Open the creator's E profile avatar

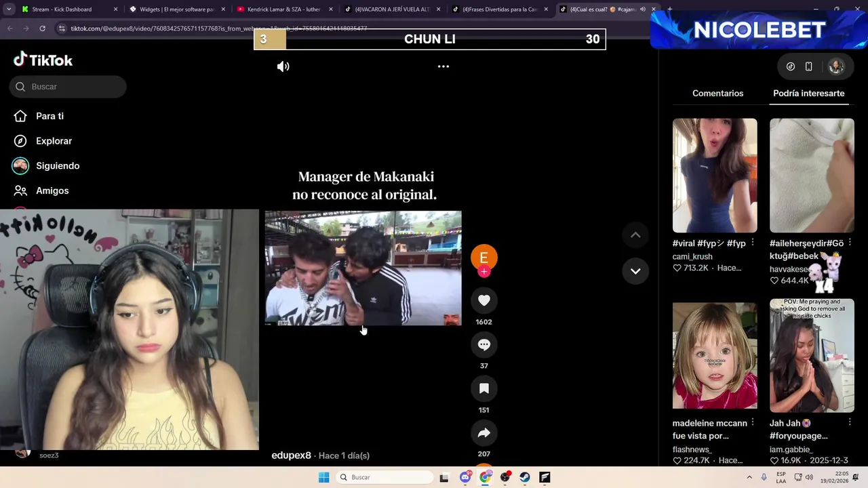point(484,258)
